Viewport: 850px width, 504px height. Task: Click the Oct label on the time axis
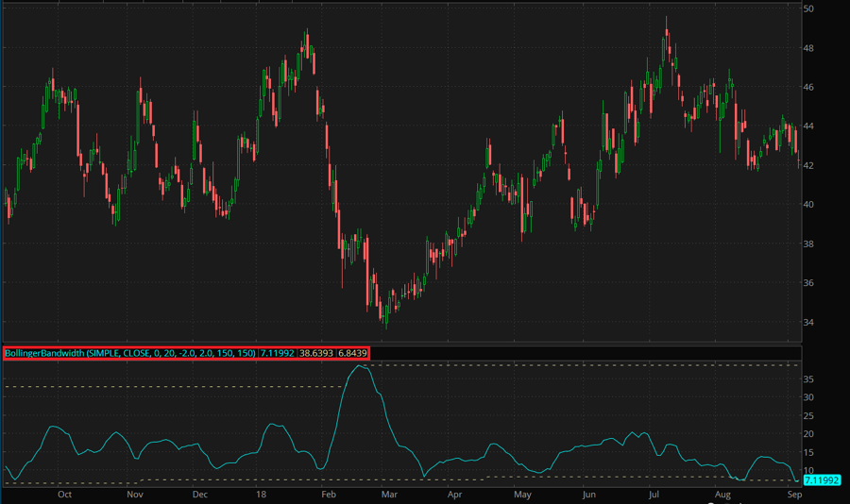pos(64,494)
